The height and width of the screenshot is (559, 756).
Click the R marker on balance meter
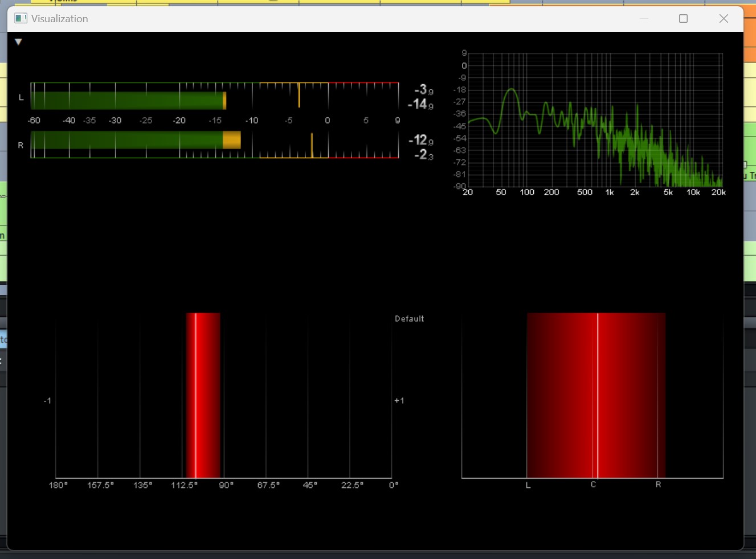click(658, 484)
